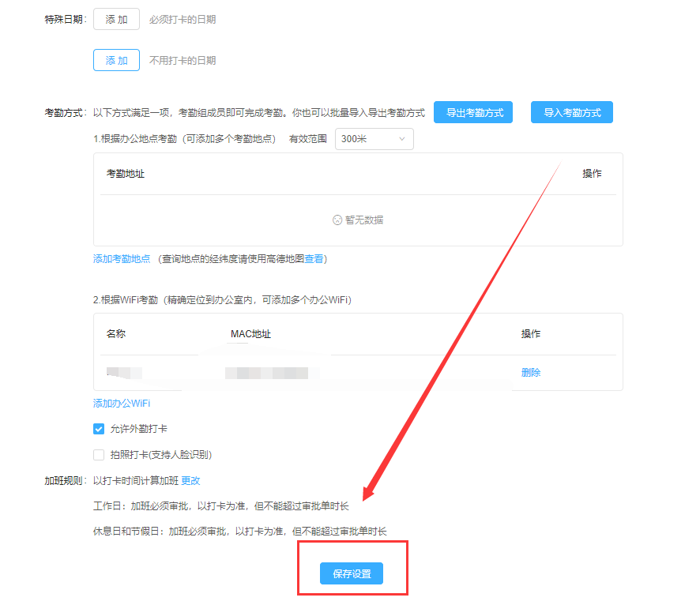Viewport: 700px width, 605px height.
Task: Enable 拍照打卡 face recognition option
Action: tap(98, 454)
